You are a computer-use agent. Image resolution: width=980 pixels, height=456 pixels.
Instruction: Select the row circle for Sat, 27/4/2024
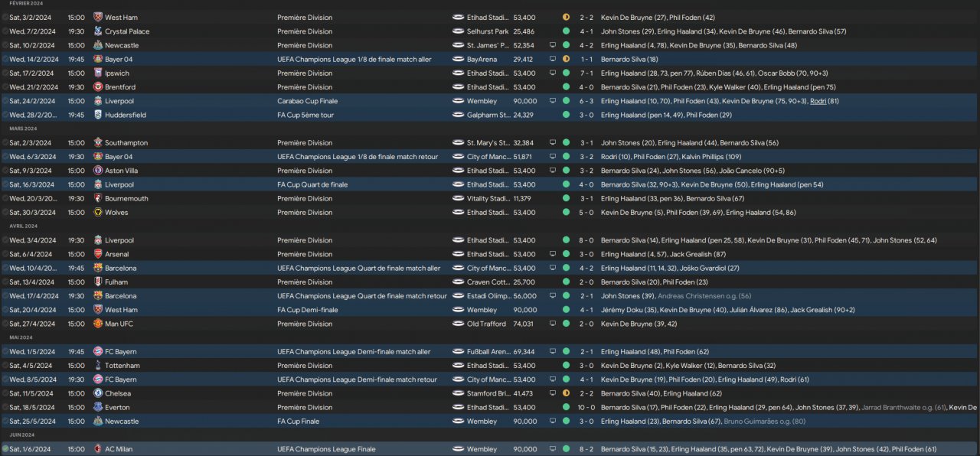5,324
